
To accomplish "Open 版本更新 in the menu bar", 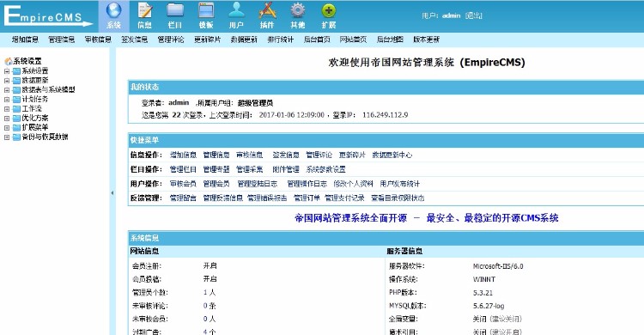I will [x=426, y=40].
